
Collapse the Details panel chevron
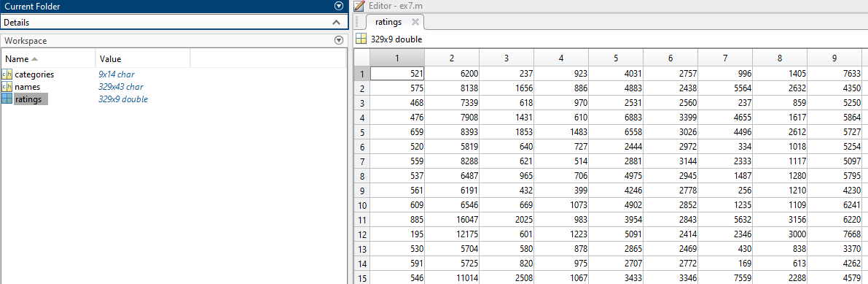coord(336,23)
